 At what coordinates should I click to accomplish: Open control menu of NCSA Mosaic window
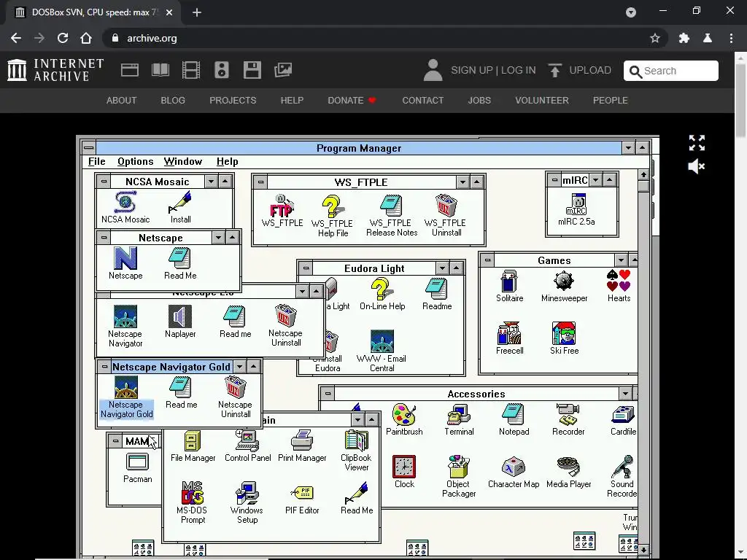[104, 181]
